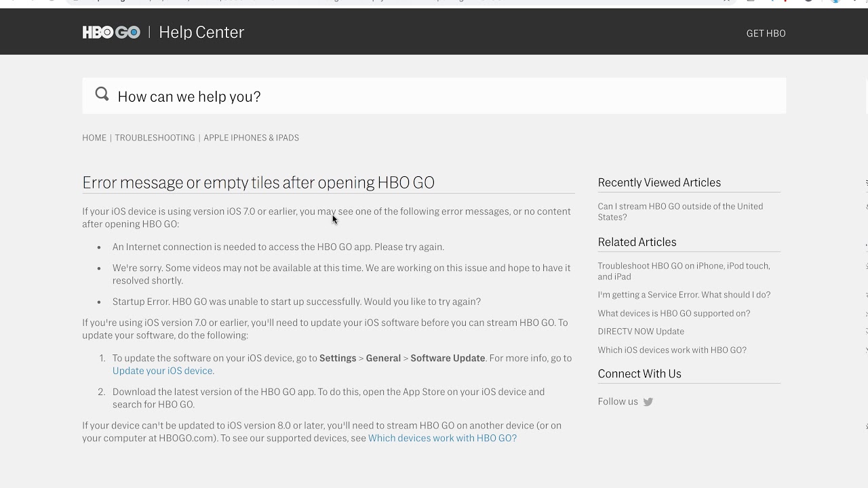This screenshot has width=868, height=488.
Task: Click the 'We're sorry. Some videos' bullet text
Action: tap(342, 274)
